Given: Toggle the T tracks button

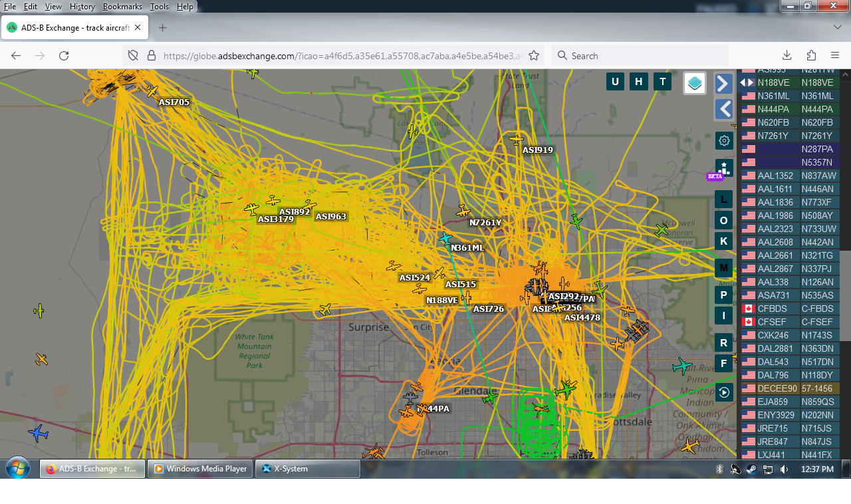Looking at the screenshot, I should coord(662,82).
